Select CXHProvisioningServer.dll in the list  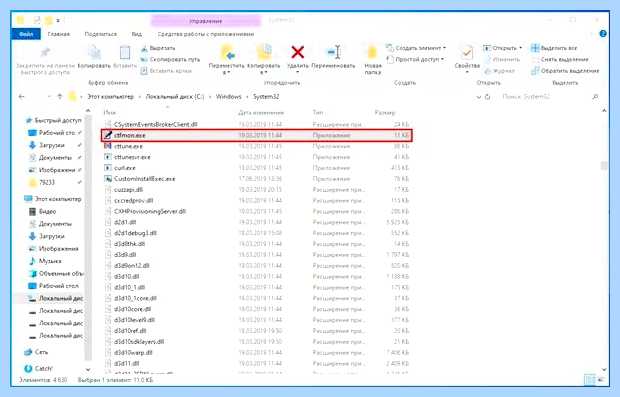pos(257,211)
